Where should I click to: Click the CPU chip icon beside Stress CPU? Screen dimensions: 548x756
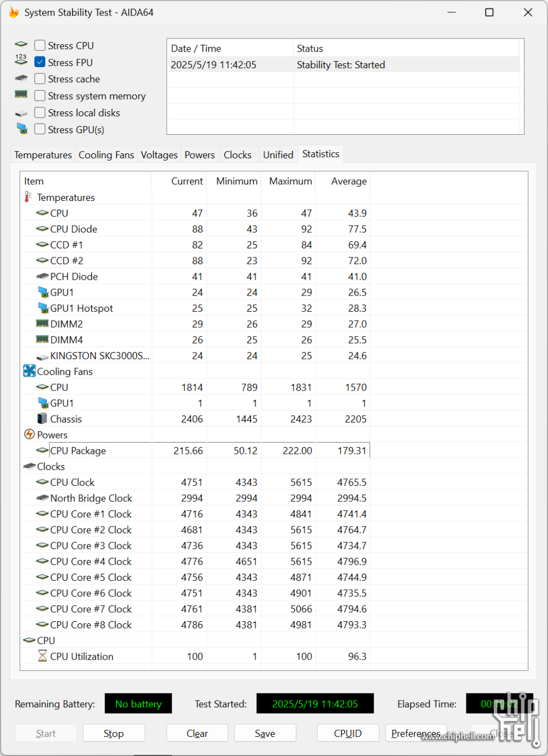pos(21,44)
